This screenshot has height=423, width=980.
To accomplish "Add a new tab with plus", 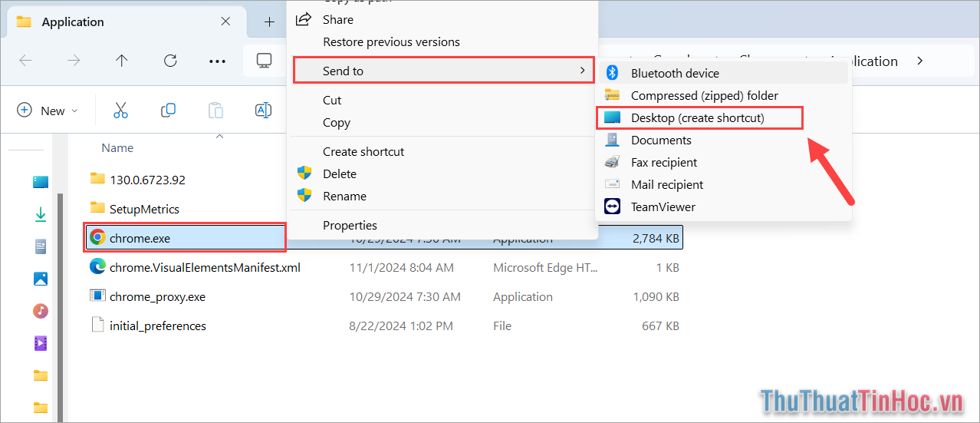I will click(269, 21).
